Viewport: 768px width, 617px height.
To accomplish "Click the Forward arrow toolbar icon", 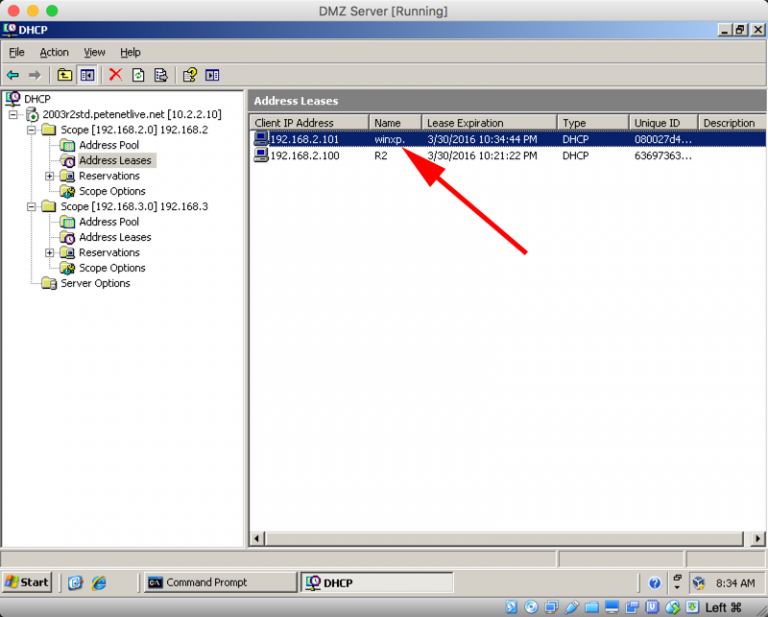I will coord(35,75).
